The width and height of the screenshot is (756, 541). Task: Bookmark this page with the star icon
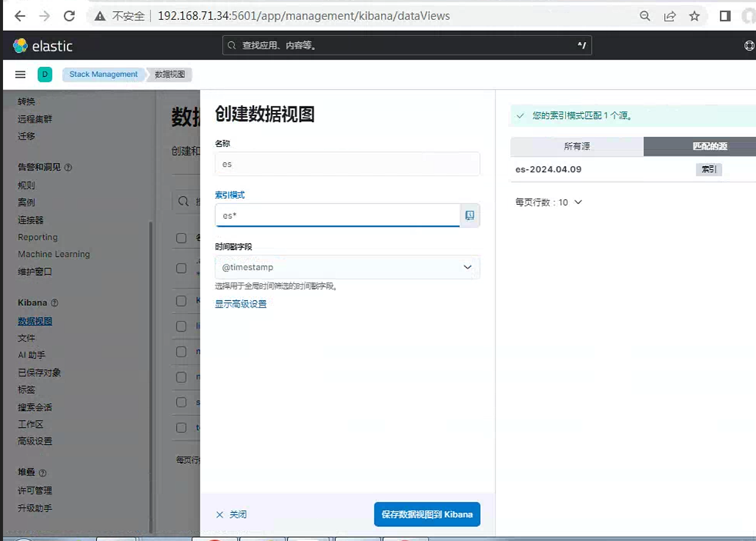coord(695,16)
